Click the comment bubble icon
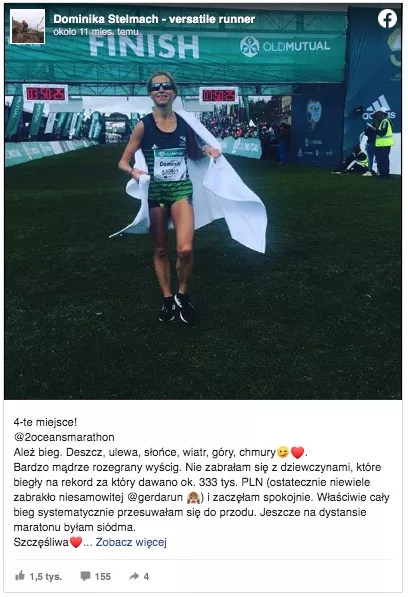The width and height of the screenshot is (408, 597). click(85, 576)
